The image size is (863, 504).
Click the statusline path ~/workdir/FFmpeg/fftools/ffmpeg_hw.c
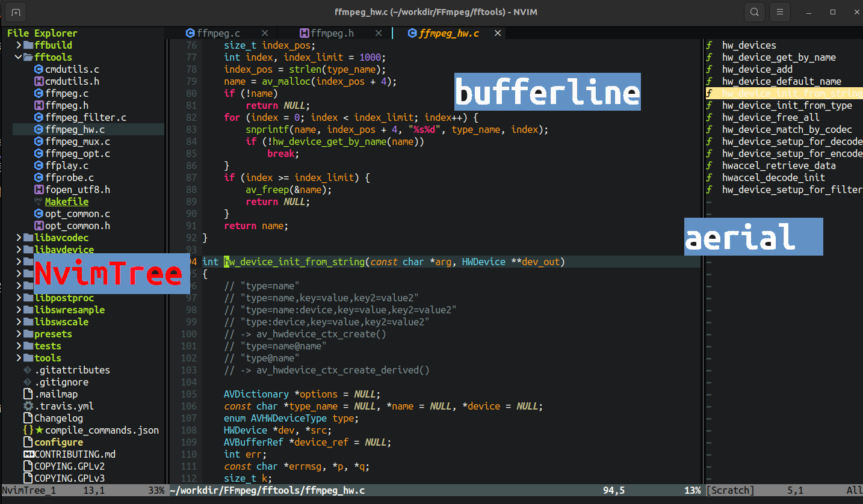tap(267, 491)
